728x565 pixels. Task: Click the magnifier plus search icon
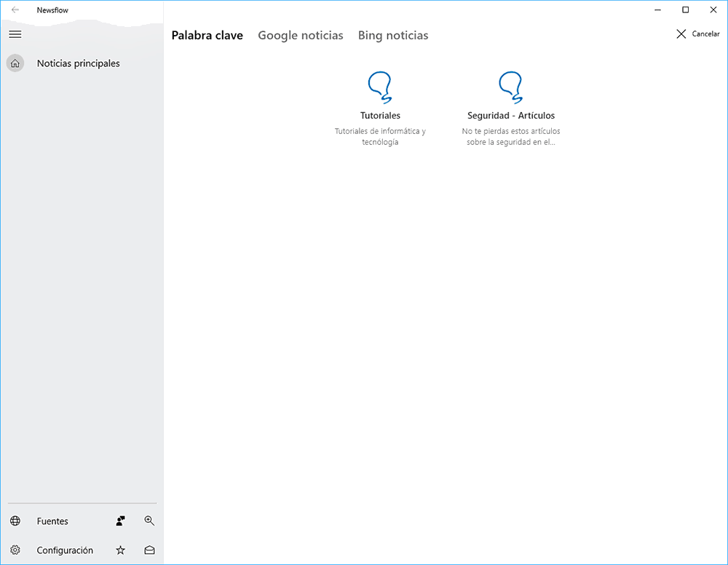click(149, 521)
